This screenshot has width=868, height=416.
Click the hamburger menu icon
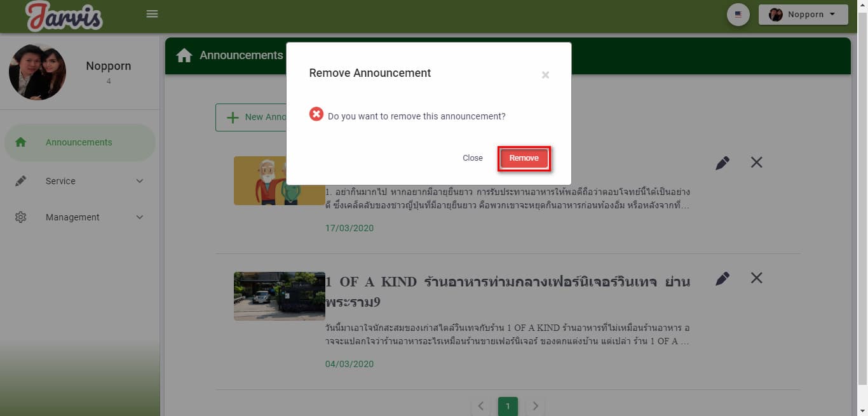(x=152, y=14)
